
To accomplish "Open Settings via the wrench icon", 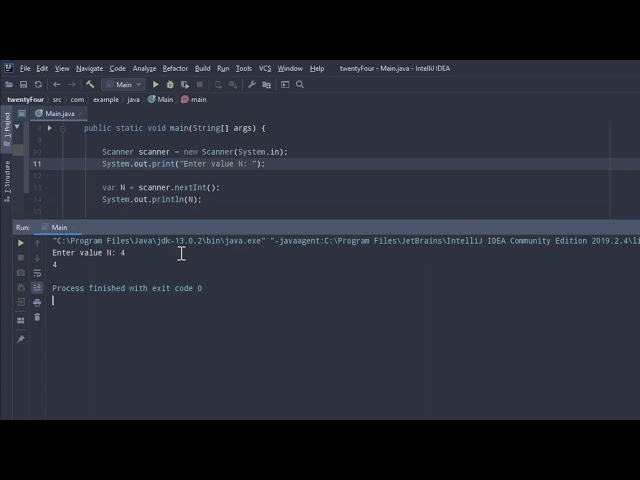I will click(x=252, y=84).
